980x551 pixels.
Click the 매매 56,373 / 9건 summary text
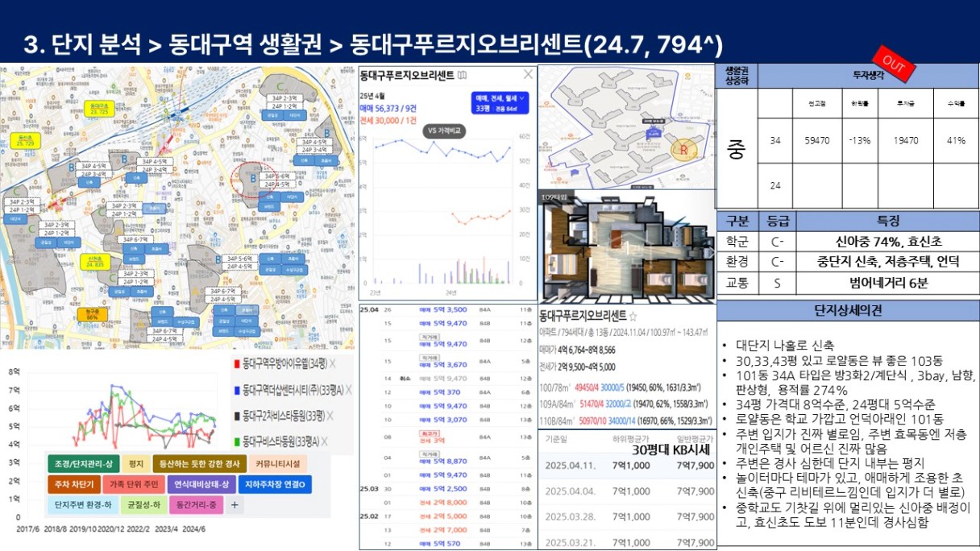click(x=388, y=108)
